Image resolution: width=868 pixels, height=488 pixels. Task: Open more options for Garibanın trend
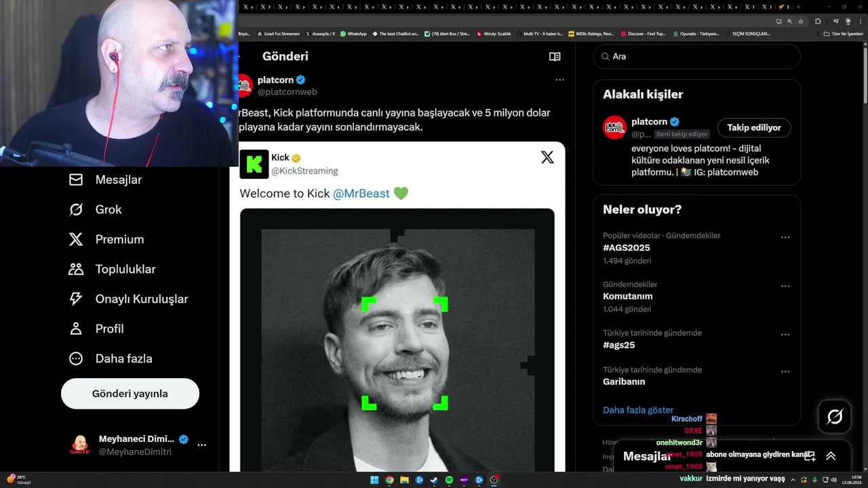click(785, 371)
